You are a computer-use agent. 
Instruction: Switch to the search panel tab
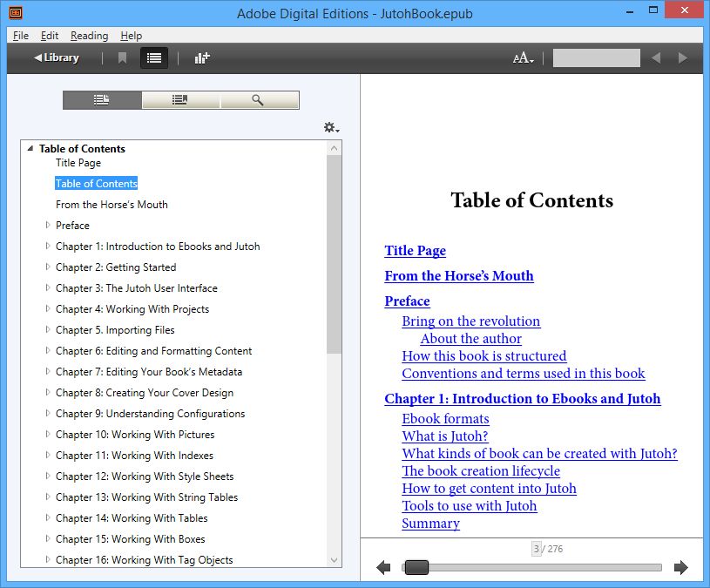click(260, 100)
